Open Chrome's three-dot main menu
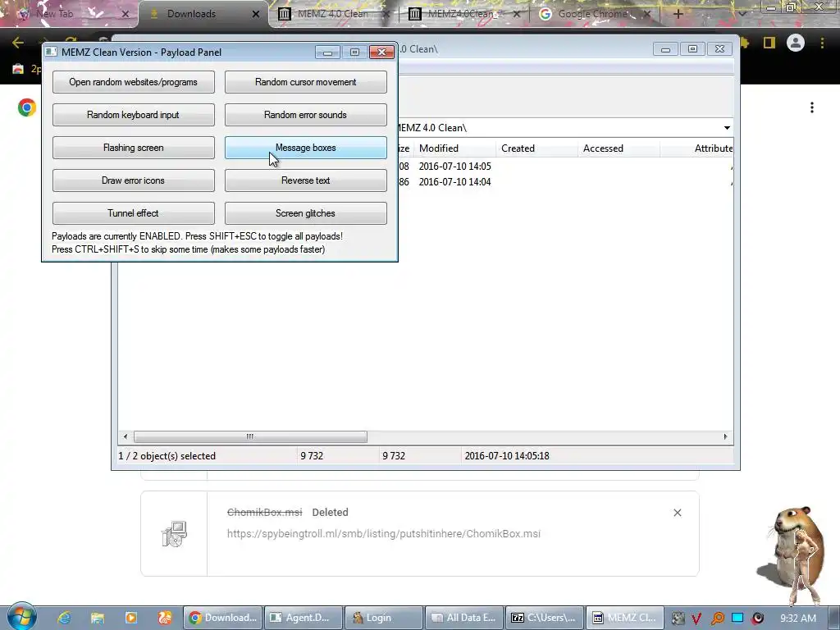 coord(822,43)
